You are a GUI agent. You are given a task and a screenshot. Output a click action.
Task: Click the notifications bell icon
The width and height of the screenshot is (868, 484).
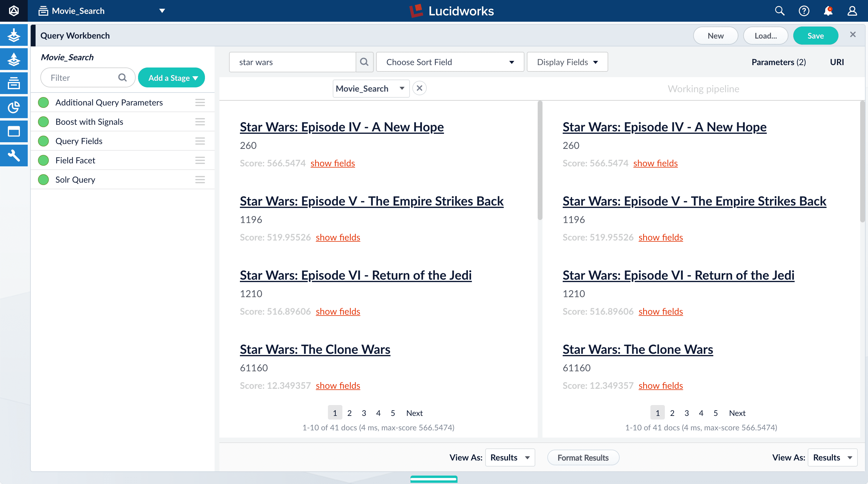point(828,11)
